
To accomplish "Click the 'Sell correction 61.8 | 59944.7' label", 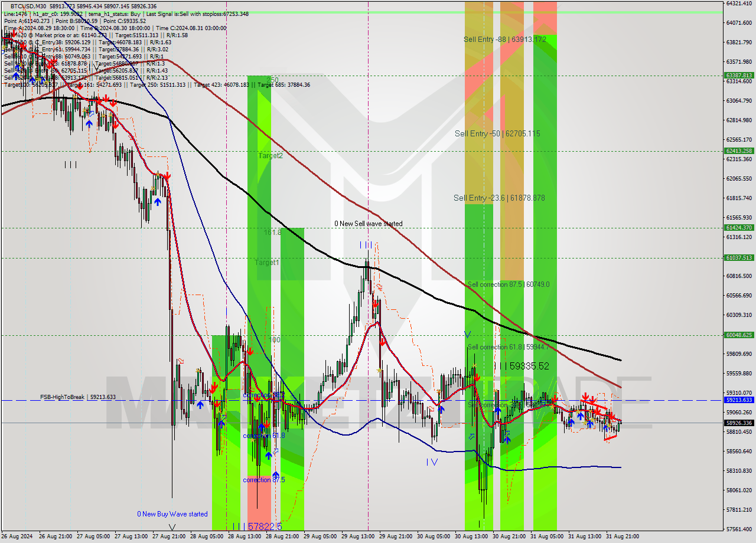I will (509, 347).
